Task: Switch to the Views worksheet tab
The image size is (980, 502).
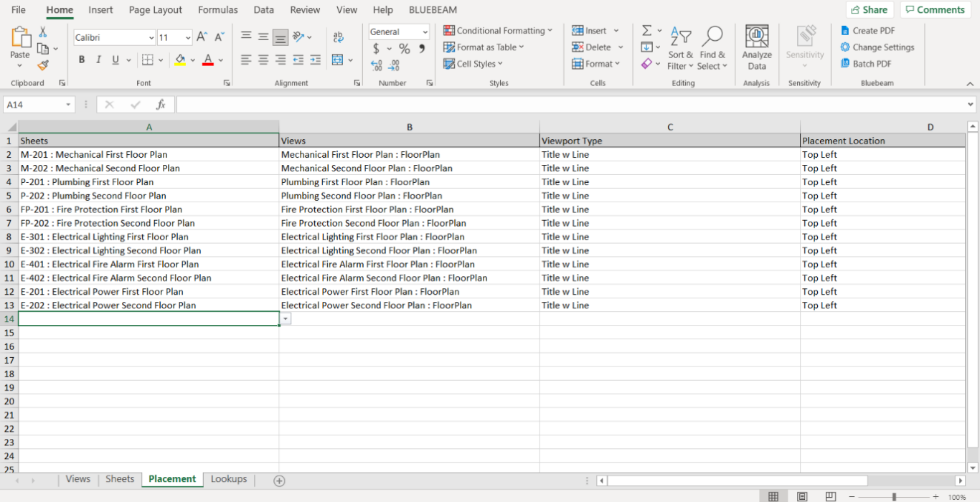Action: coord(78,479)
